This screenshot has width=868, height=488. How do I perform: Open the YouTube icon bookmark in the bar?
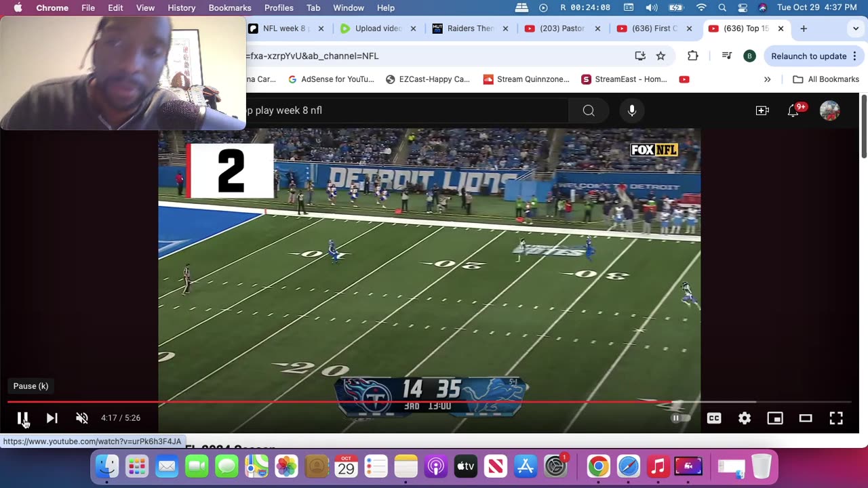(684, 79)
